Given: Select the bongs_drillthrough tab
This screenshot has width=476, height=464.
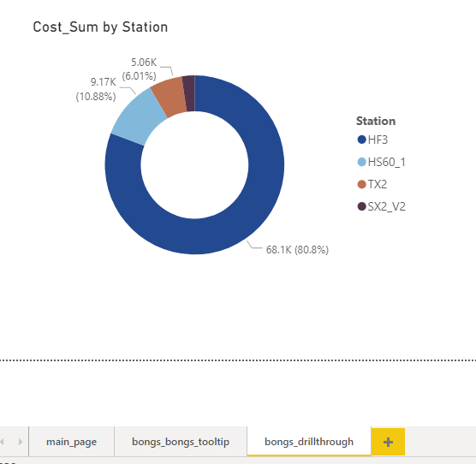Looking at the screenshot, I should (x=309, y=442).
